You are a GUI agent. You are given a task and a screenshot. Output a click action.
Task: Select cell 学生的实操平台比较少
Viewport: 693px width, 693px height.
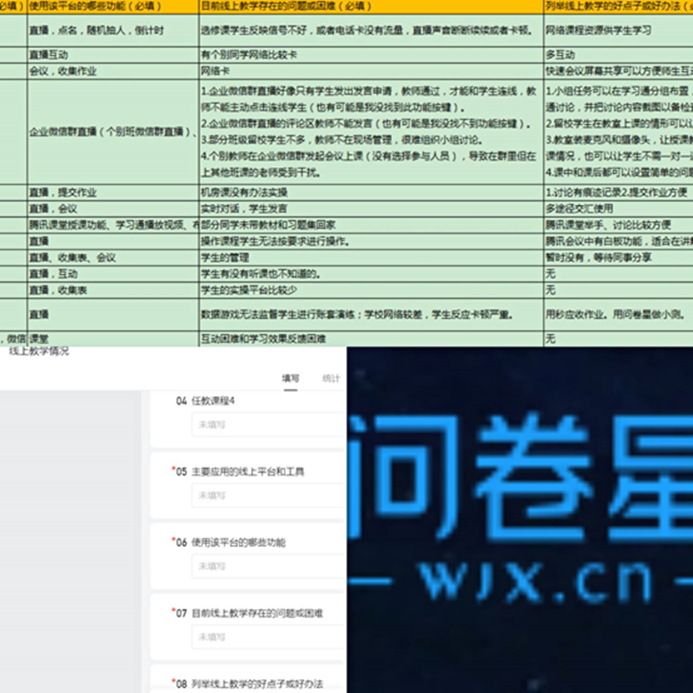pyautogui.click(x=371, y=290)
